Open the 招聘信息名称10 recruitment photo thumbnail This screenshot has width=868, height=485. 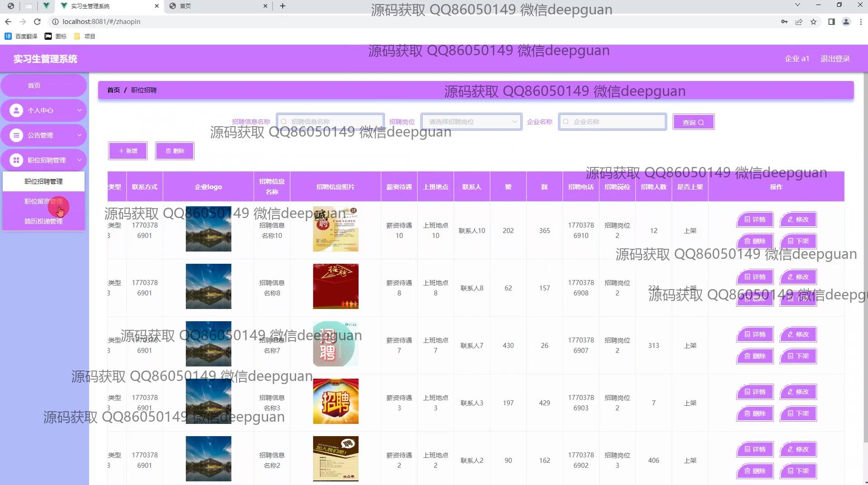(x=335, y=229)
